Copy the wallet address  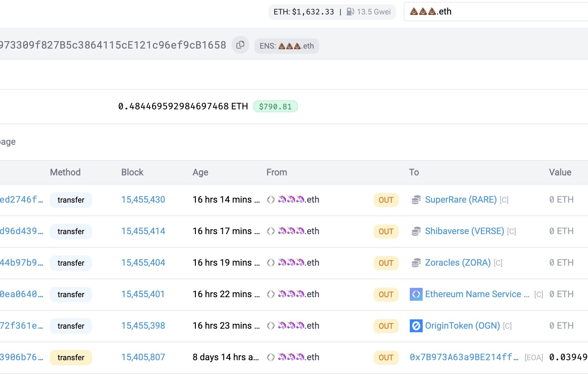(240, 45)
